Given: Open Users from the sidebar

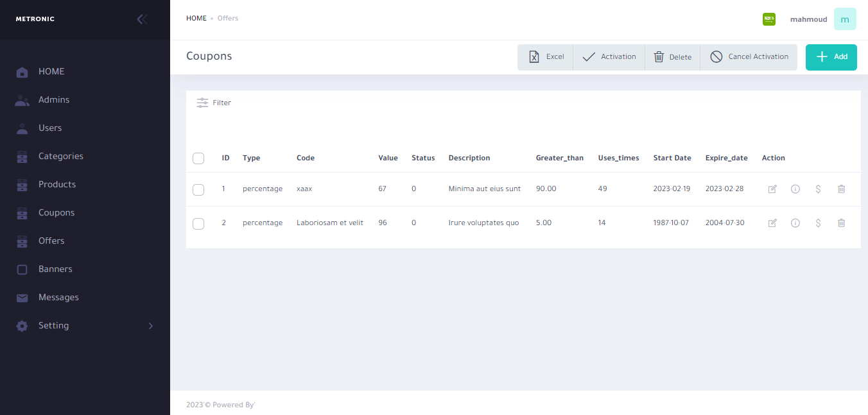Looking at the screenshot, I should [x=85, y=128].
